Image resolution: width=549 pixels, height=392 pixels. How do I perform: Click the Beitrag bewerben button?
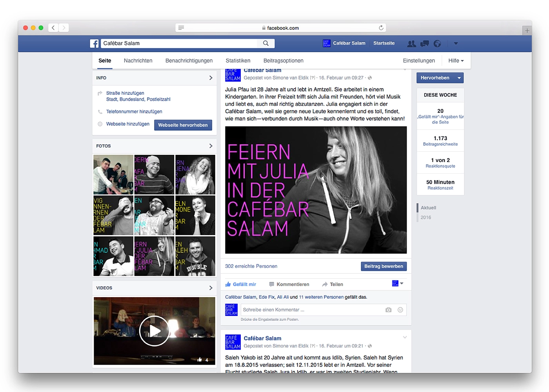tap(384, 267)
